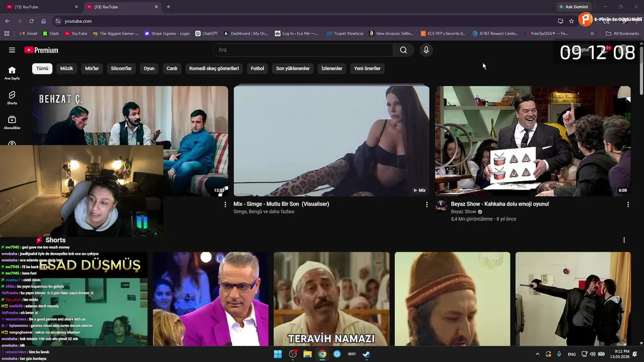Screen dimensions: 644x362
Task: Open the Shorts section options menu
Action: (x=624, y=240)
